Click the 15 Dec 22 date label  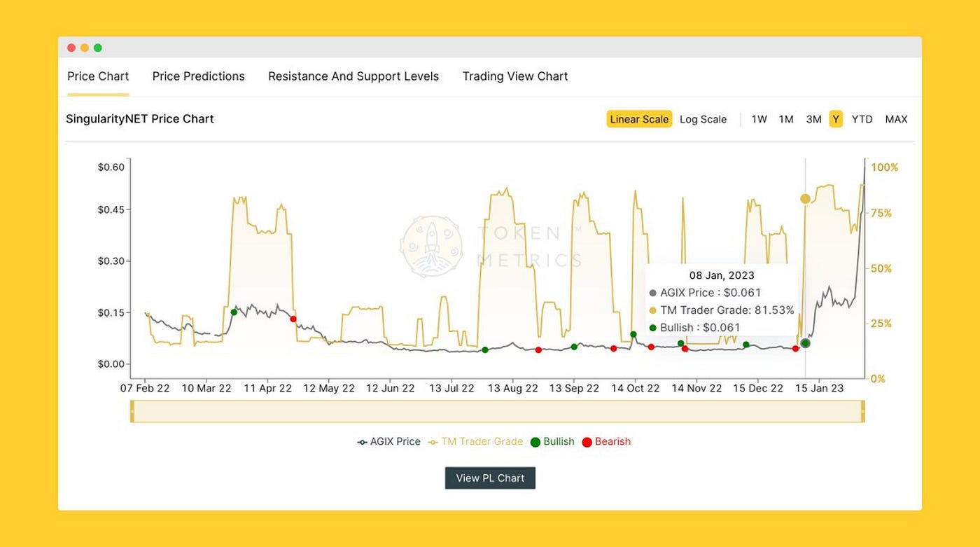point(758,388)
